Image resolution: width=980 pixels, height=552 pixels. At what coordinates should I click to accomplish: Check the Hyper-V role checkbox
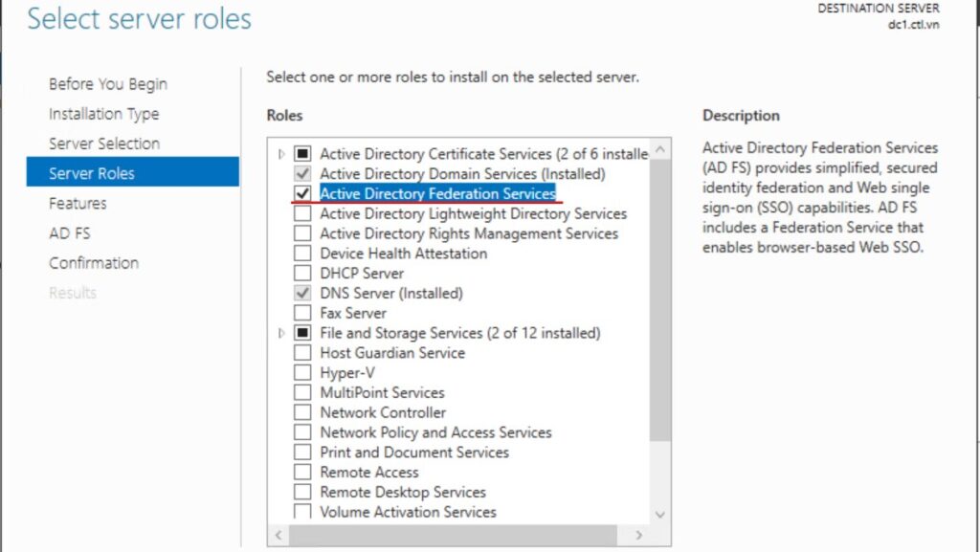[302, 373]
